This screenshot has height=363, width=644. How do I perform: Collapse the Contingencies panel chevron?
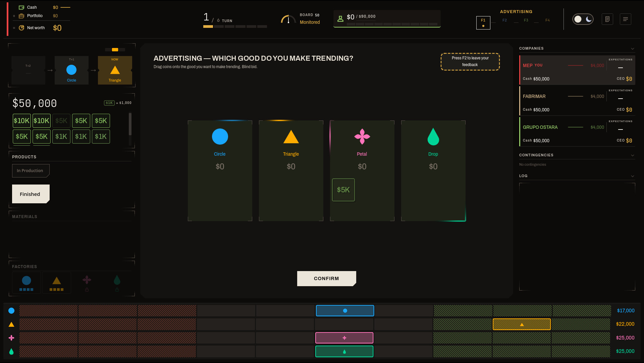click(633, 155)
